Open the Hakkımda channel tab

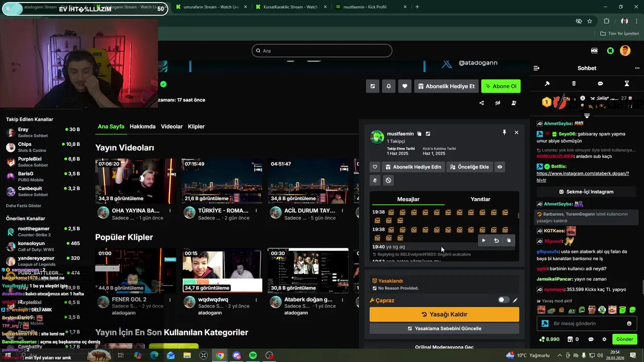coord(142,127)
